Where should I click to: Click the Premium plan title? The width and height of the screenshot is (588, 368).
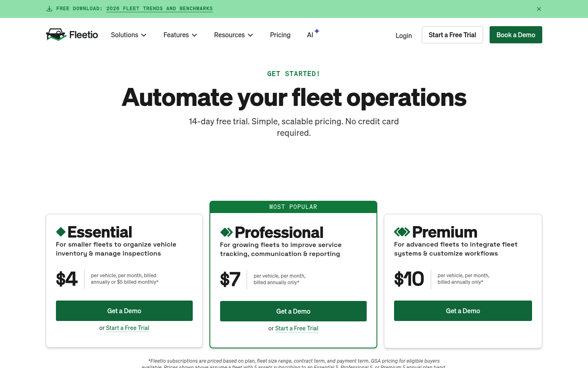pos(445,232)
